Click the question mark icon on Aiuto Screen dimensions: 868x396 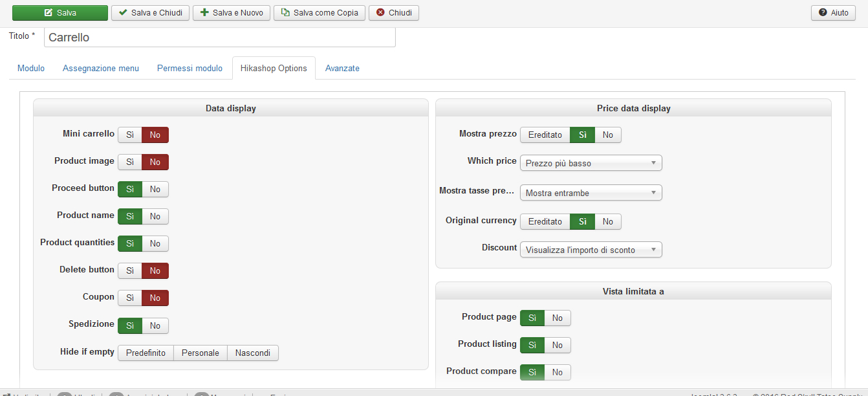pyautogui.click(x=823, y=13)
